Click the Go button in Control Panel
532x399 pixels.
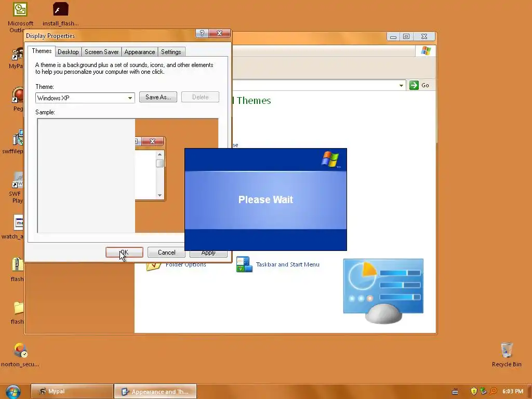(x=419, y=85)
